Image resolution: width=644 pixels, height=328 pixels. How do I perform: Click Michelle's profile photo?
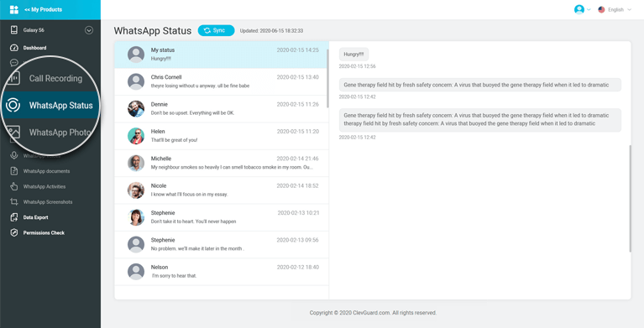click(136, 163)
